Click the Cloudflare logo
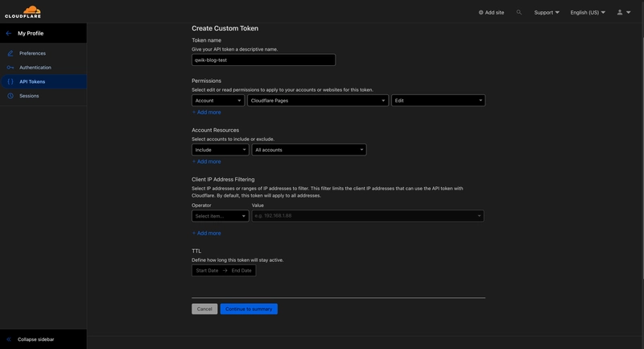The height and width of the screenshot is (349, 644). coord(23,12)
